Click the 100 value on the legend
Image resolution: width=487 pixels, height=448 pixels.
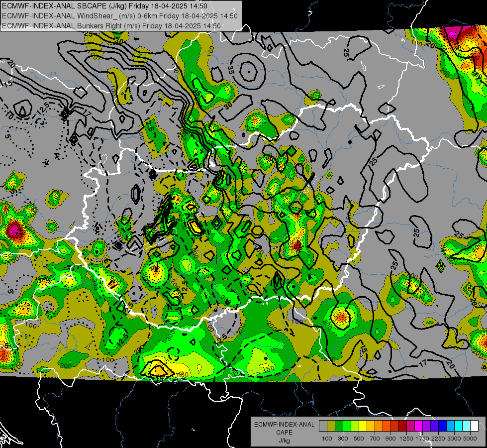coord(327,439)
